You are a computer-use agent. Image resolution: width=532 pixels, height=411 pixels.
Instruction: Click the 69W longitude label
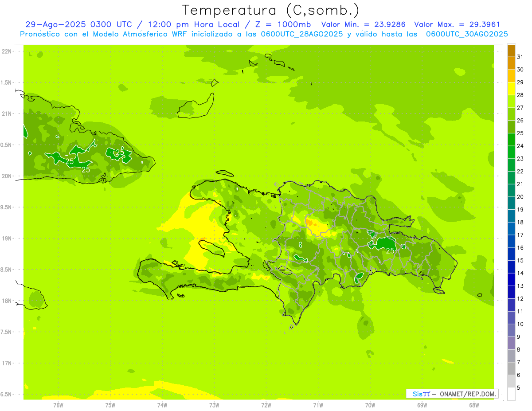click(x=422, y=405)
